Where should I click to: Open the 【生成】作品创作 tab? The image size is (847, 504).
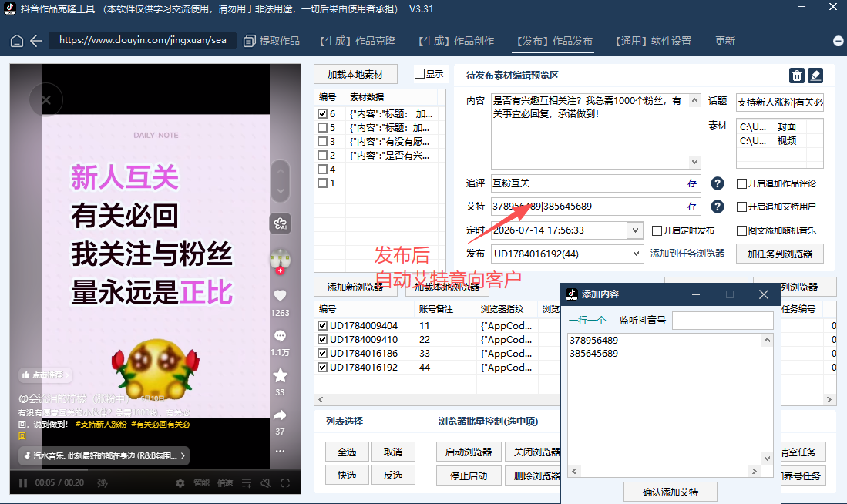click(455, 41)
